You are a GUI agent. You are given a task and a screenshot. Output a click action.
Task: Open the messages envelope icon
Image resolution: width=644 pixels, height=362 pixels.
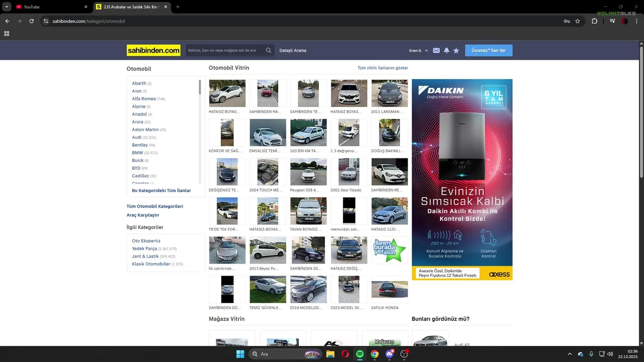pyautogui.click(x=436, y=50)
